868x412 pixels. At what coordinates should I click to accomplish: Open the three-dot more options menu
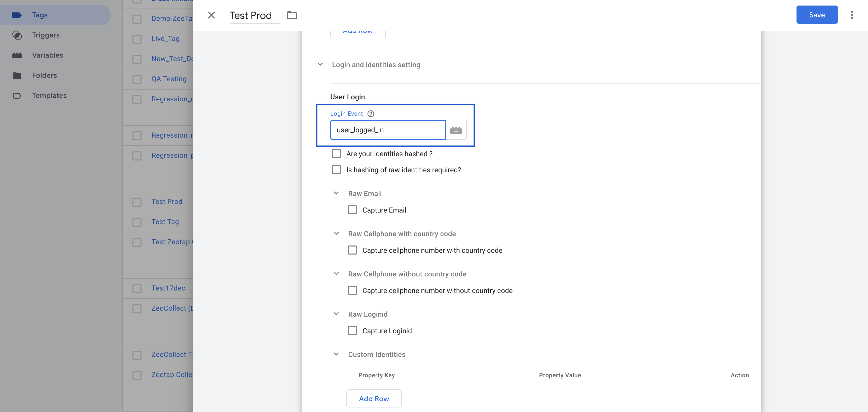[851, 15]
